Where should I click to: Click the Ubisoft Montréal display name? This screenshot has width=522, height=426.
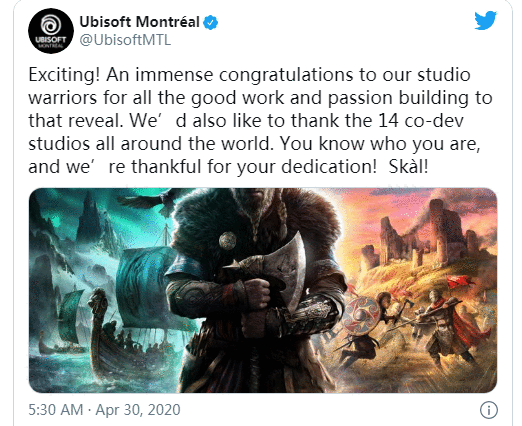click(139, 22)
